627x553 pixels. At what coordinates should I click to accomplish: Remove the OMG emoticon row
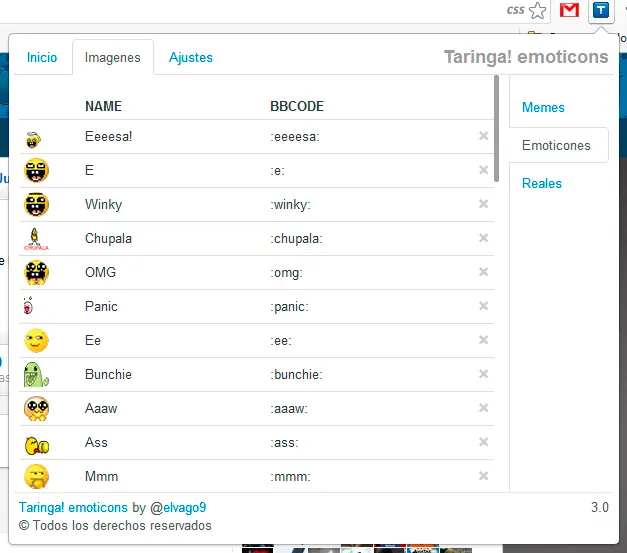tap(483, 272)
